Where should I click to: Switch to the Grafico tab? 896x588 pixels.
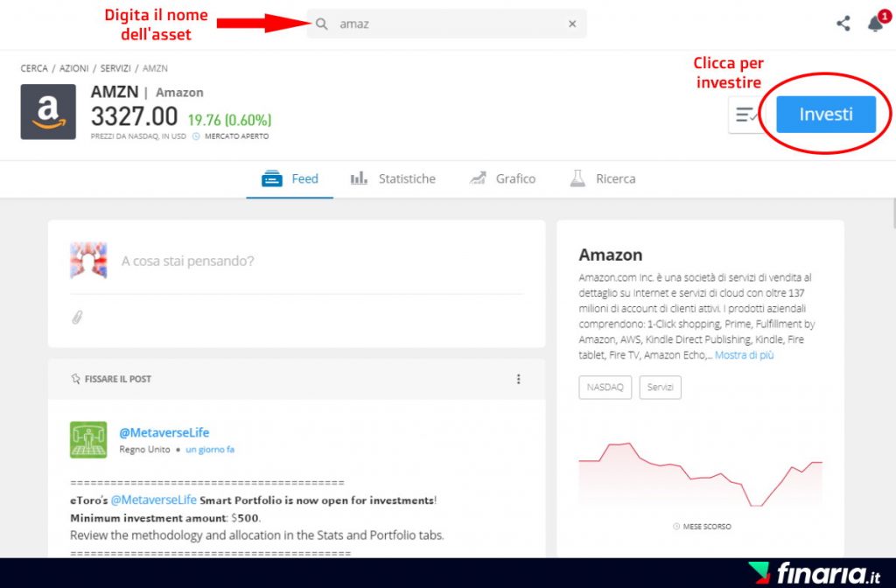point(502,178)
